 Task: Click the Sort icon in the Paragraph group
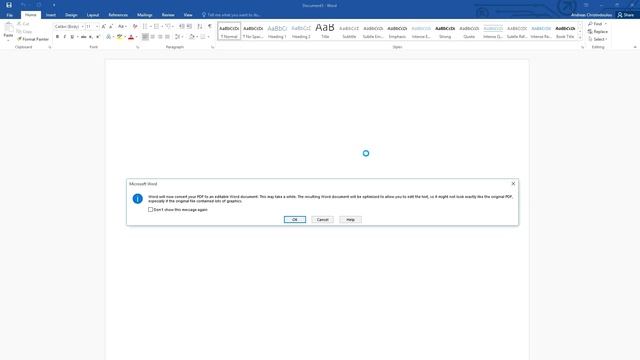click(x=200, y=27)
